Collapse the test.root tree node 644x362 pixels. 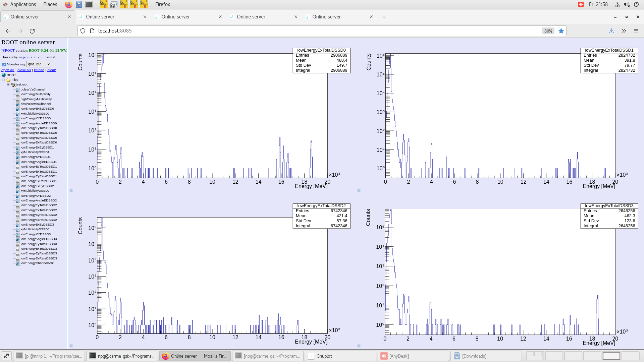pos(8,84)
